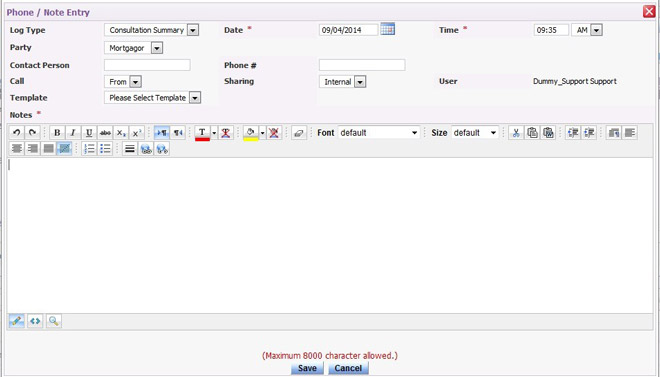Click the align center icon starting the second row
Screen dimensions: 660x377
pos(16,149)
